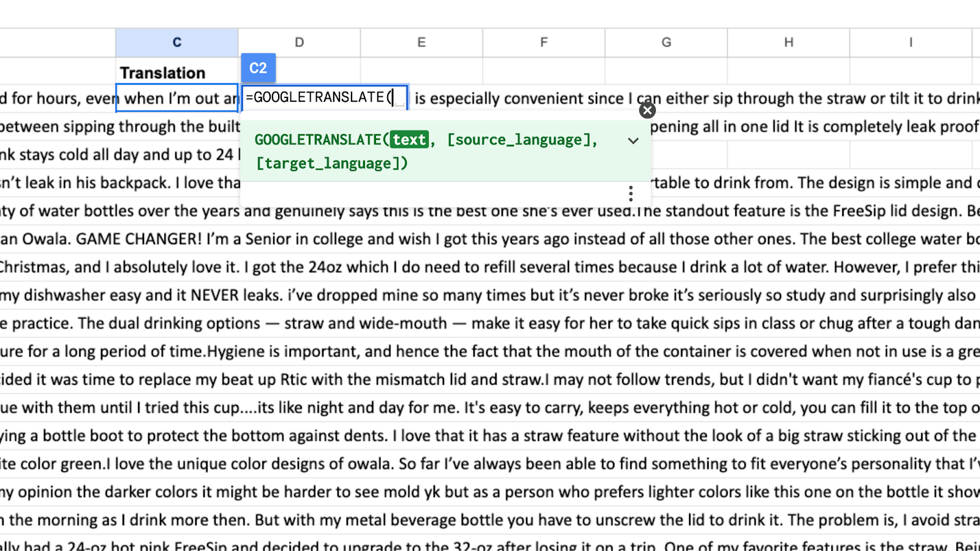This screenshot has height=551, width=980.
Task: Expand the GOOGLETRANSLATE syntax help chevron
Action: [633, 140]
